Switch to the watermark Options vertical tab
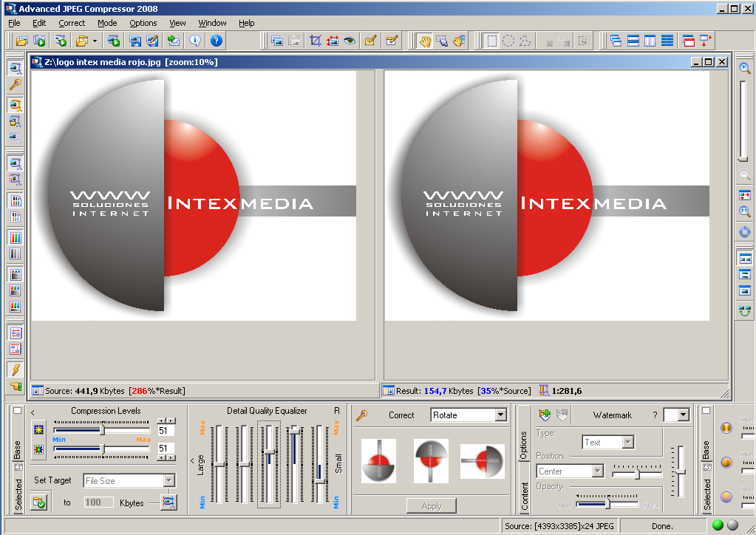756x535 pixels. coord(524,444)
